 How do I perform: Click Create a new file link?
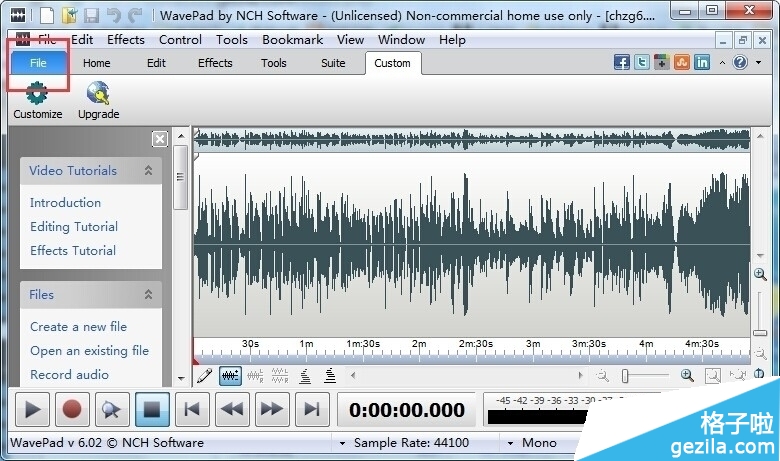[x=78, y=327]
